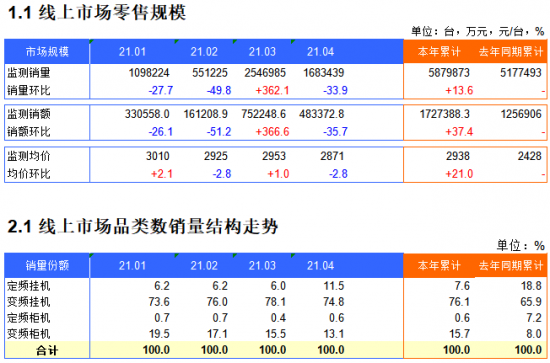Click the -27.7 volume change cell
Image resolution: width=550 pixels, height=363 pixels.
(161, 90)
